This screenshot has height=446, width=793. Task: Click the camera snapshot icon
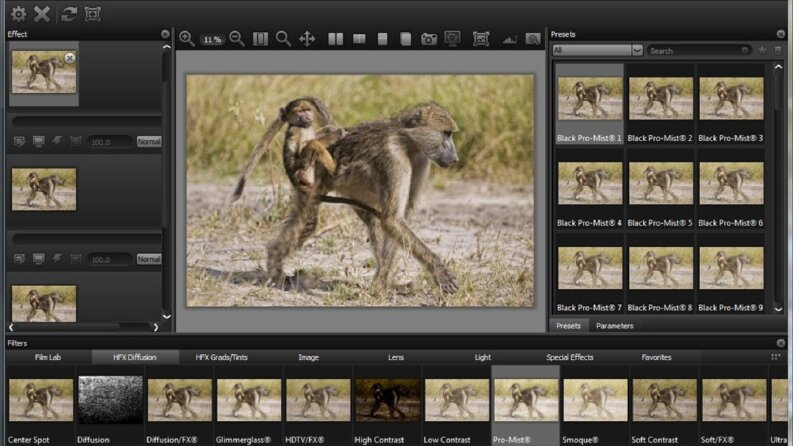point(429,39)
